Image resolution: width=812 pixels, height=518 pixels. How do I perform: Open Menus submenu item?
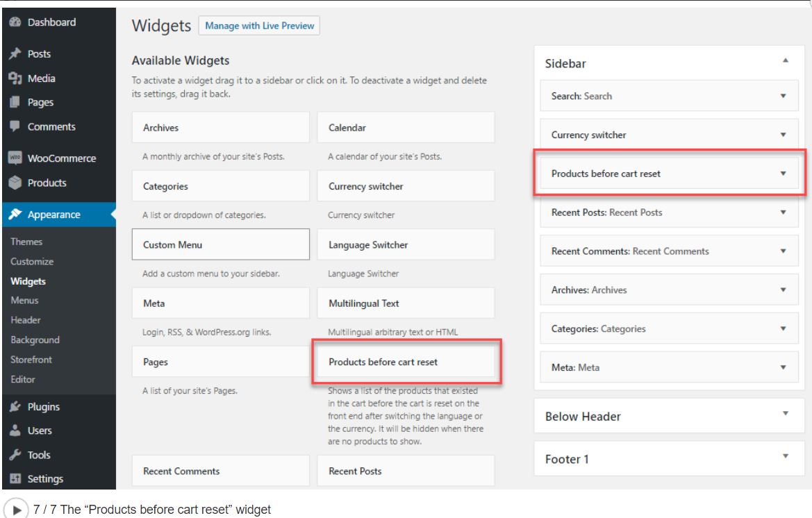[x=24, y=300]
